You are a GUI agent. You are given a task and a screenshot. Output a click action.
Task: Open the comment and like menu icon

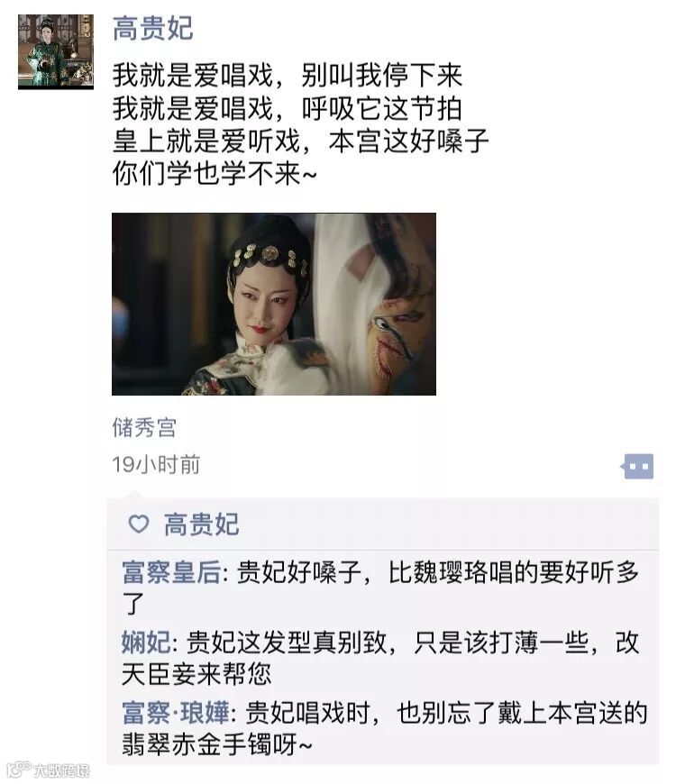click(637, 466)
